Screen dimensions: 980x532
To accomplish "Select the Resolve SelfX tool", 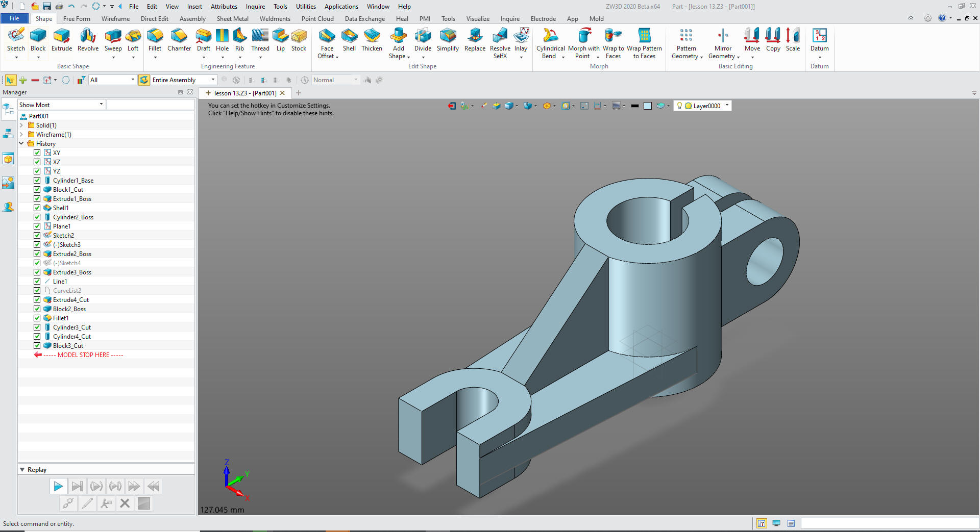I will 500,43.
